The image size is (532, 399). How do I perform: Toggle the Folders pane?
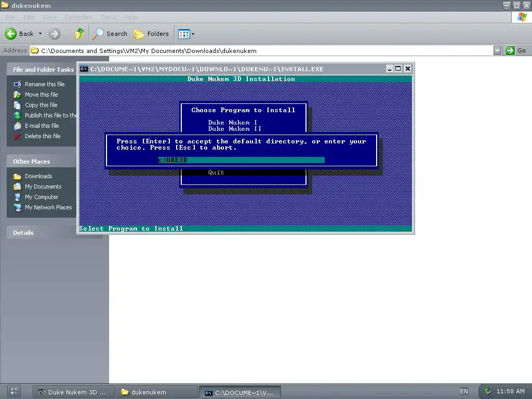(x=151, y=34)
